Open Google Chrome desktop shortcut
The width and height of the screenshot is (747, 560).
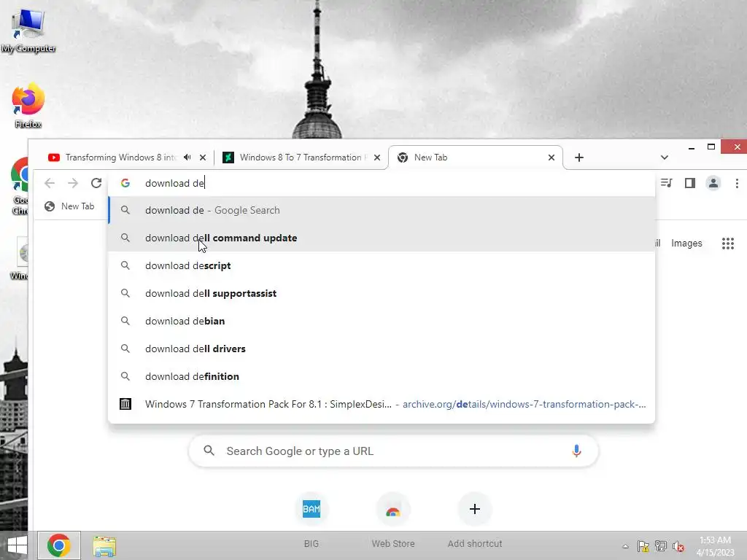tap(20, 186)
